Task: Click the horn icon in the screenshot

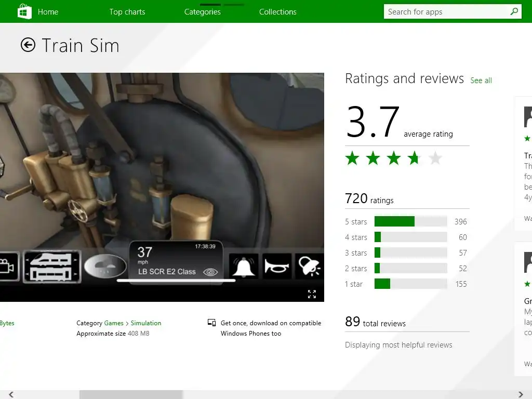Action: (276, 267)
